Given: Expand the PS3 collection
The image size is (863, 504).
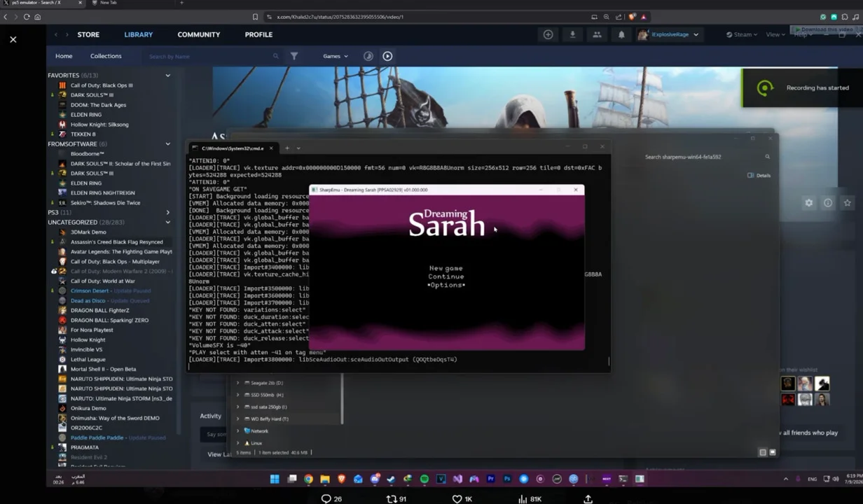Looking at the screenshot, I should pos(167,212).
